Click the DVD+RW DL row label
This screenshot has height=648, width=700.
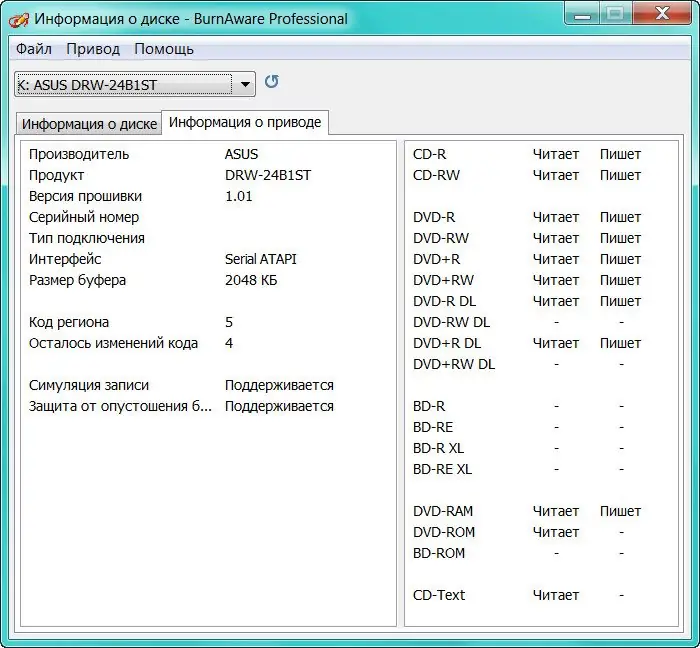pos(454,364)
